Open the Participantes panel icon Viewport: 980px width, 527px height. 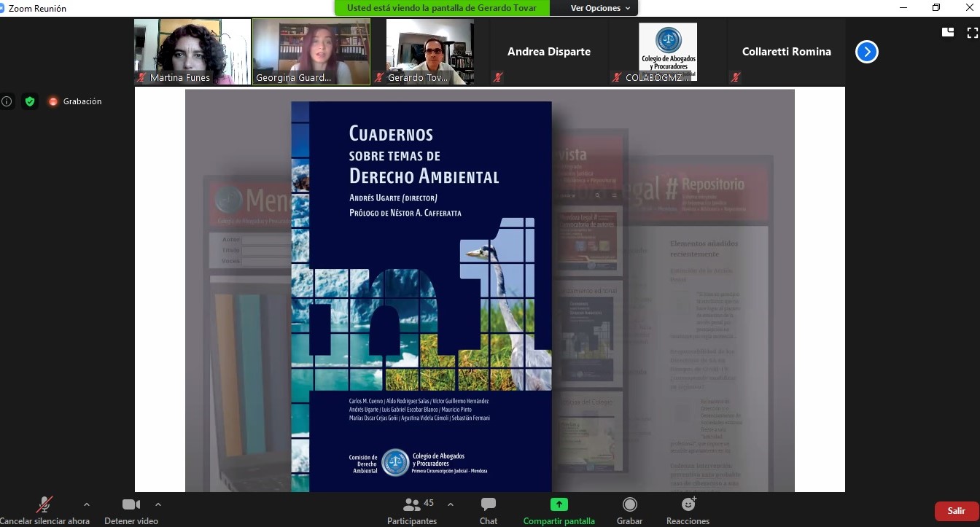click(412, 504)
